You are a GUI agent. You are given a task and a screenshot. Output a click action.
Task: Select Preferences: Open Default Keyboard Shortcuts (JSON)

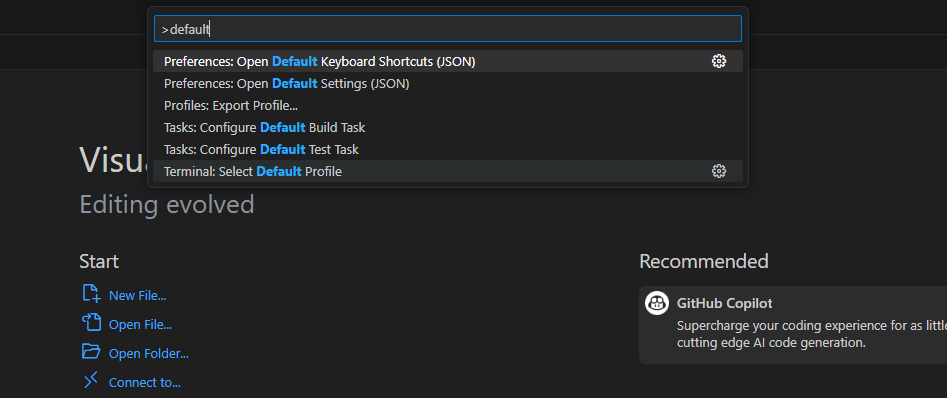[x=448, y=62]
